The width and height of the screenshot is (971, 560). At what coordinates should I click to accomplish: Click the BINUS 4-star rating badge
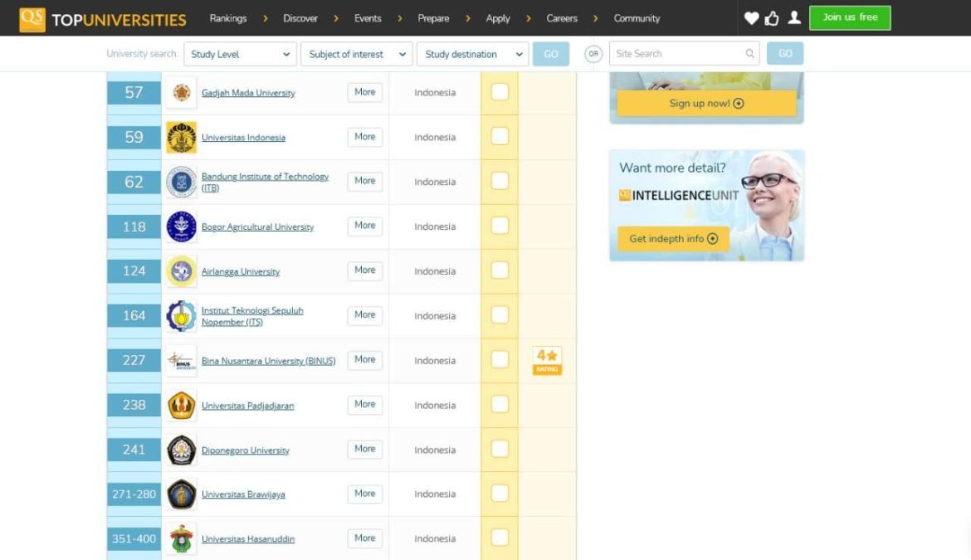pos(547,360)
